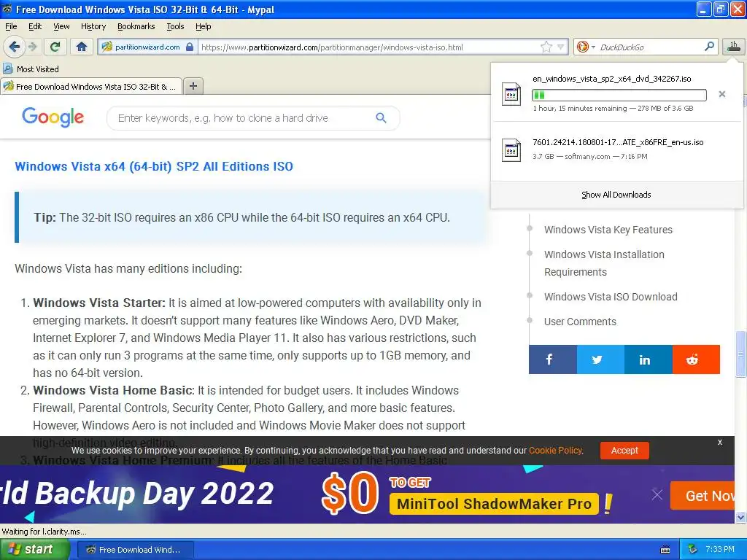This screenshot has width=747, height=560.
Task: Dismiss the cookie banner with x
Action: click(720, 442)
